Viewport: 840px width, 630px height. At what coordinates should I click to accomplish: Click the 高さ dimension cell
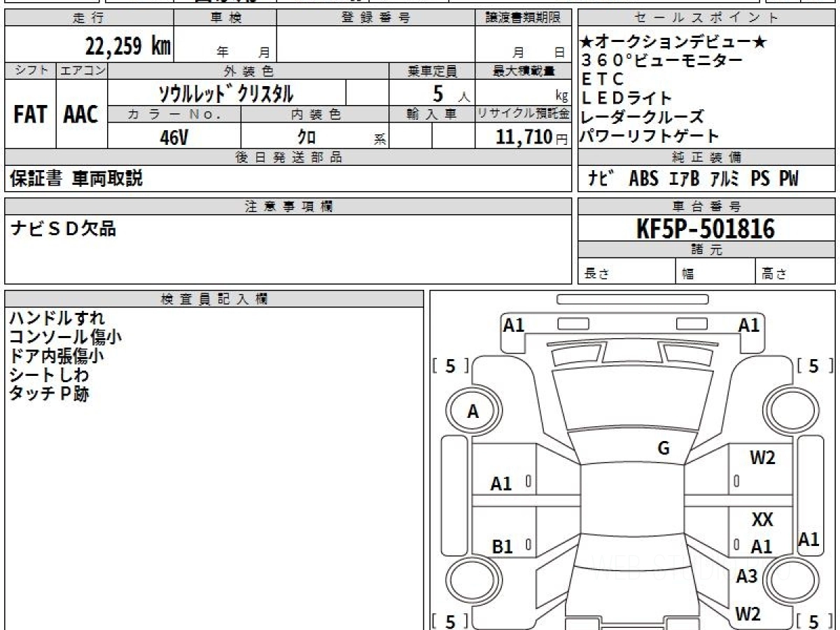(x=796, y=272)
